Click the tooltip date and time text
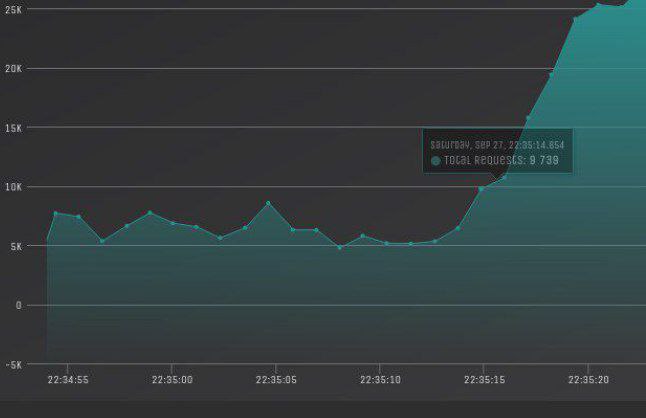Viewport: 646px width, 418px height. pyautogui.click(x=498, y=143)
